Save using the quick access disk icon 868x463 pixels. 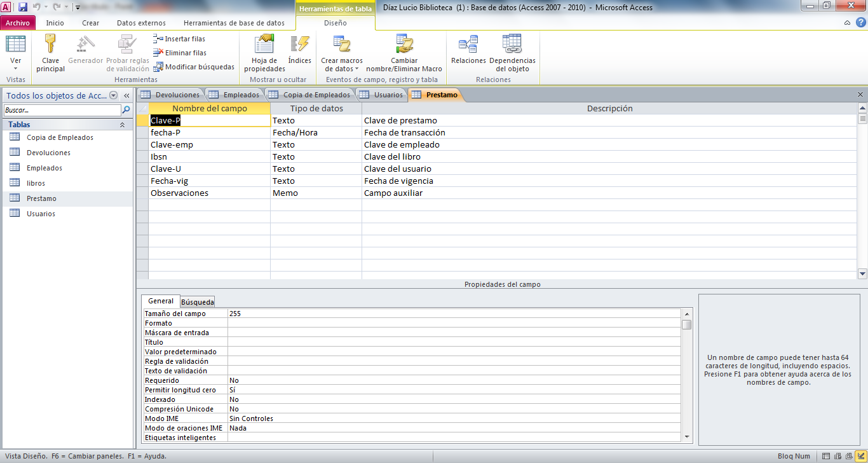[23, 7]
